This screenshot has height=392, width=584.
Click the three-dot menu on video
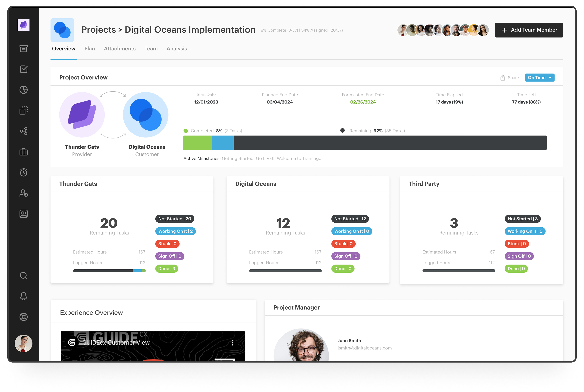pyautogui.click(x=233, y=343)
